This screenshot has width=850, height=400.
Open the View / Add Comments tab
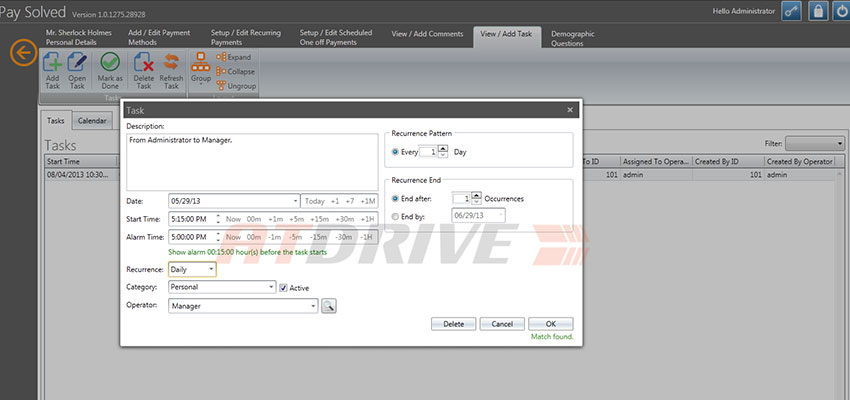pos(427,34)
